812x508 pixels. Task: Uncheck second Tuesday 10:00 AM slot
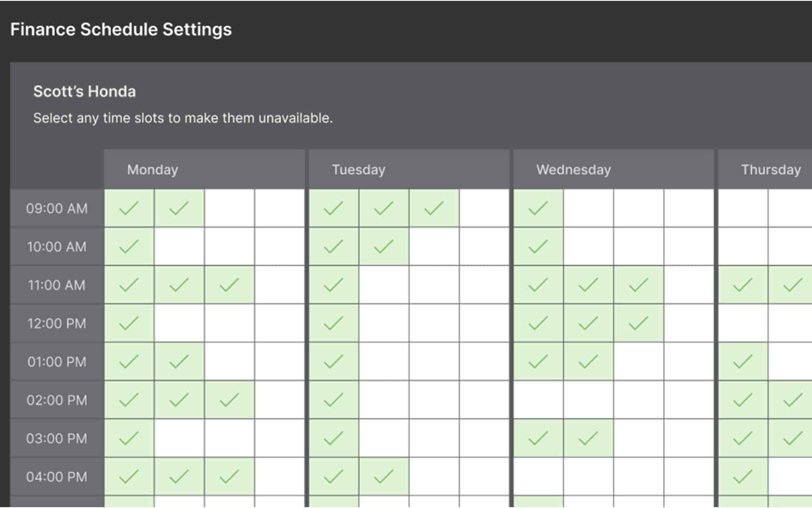point(384,246)
